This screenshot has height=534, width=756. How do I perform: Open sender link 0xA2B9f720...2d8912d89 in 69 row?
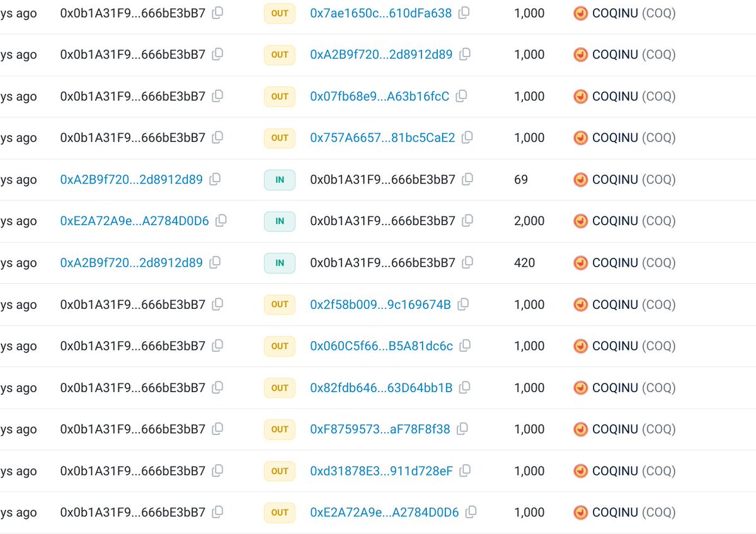point(132,179)
